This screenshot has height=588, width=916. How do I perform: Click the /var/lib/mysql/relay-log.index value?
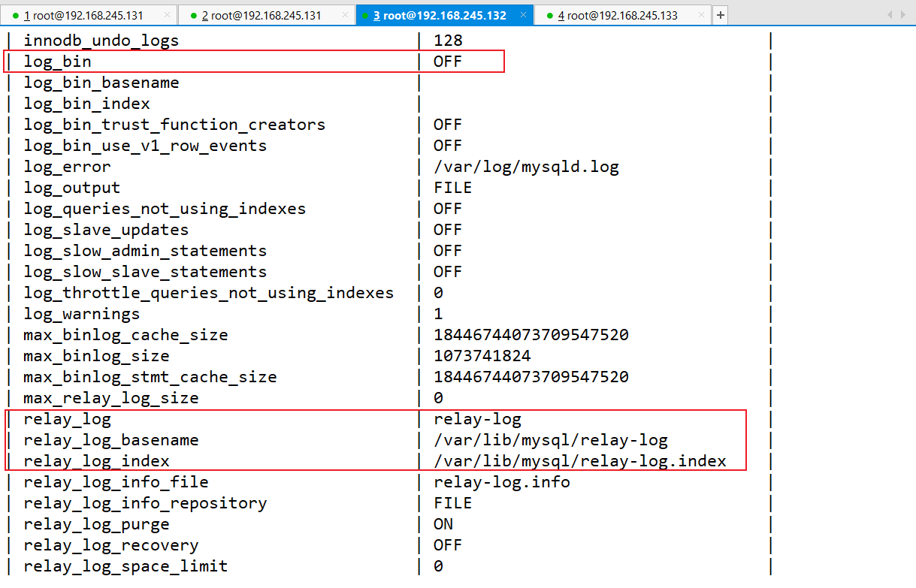tap(580, 461)
